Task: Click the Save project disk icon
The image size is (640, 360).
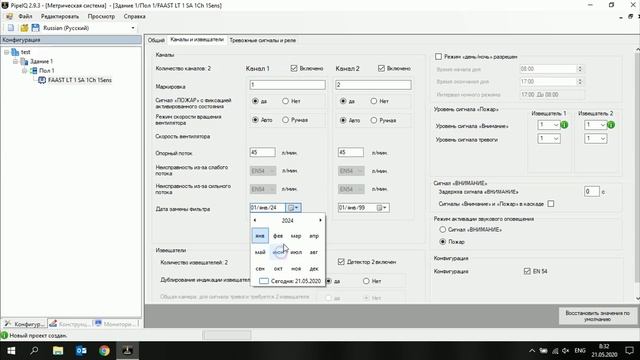Action: [x=36, y=28]
